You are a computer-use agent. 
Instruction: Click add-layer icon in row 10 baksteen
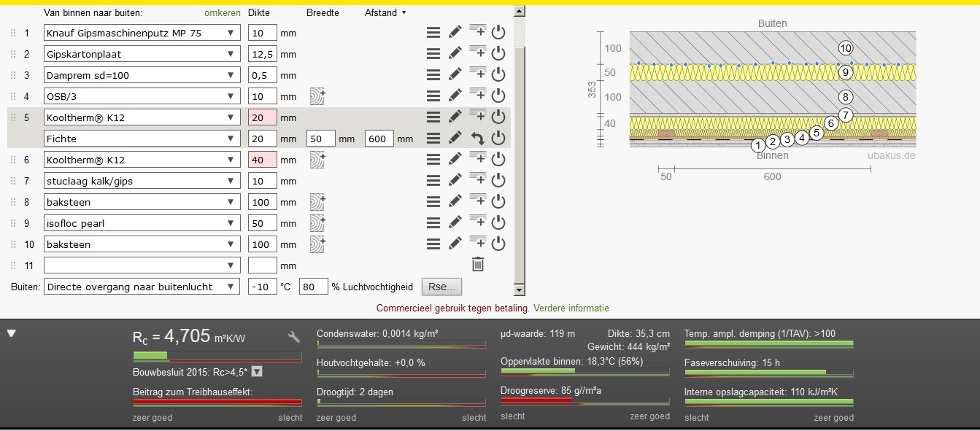(478, 243)
